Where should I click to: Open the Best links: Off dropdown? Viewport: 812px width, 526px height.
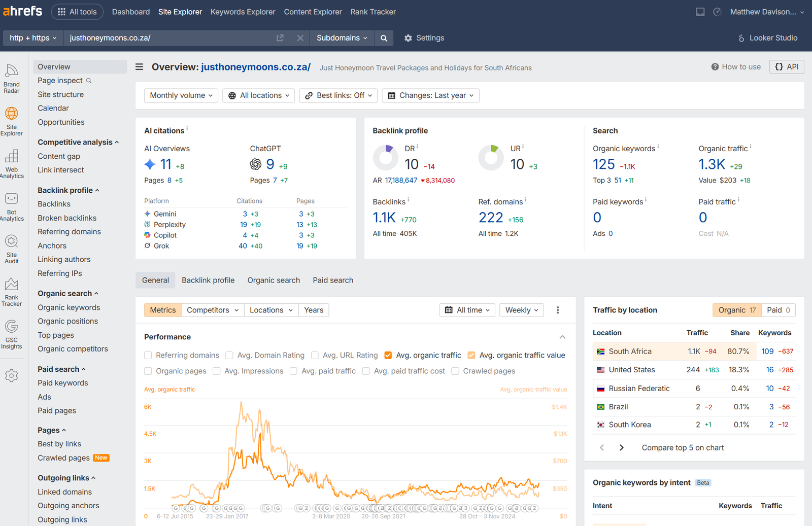point(339,95)
